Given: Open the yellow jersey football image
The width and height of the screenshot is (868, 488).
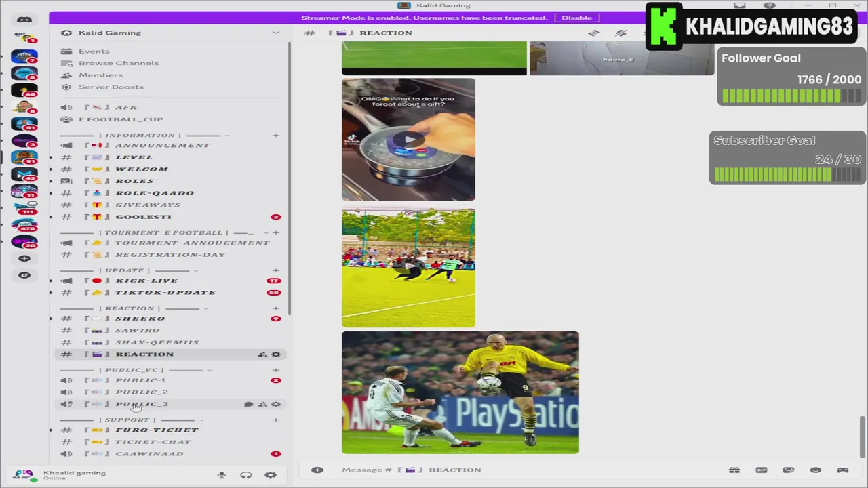Looking at the screenshot, I should 460,392.
